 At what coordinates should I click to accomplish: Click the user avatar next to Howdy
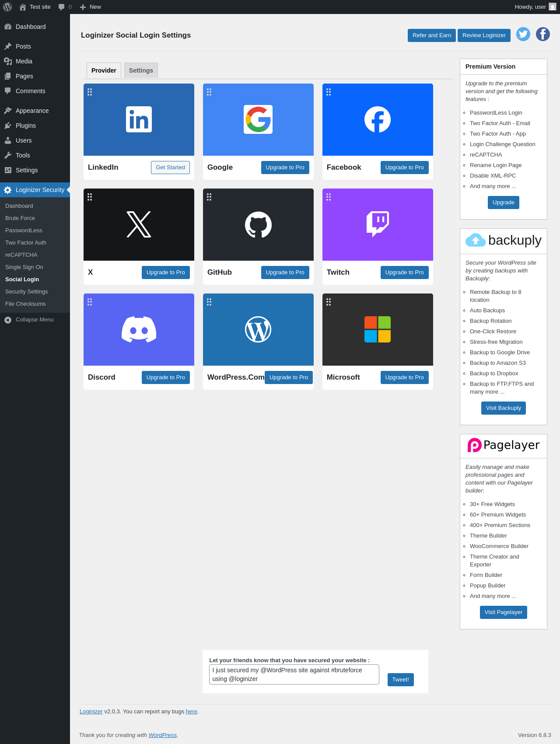[x=553, y=7]
